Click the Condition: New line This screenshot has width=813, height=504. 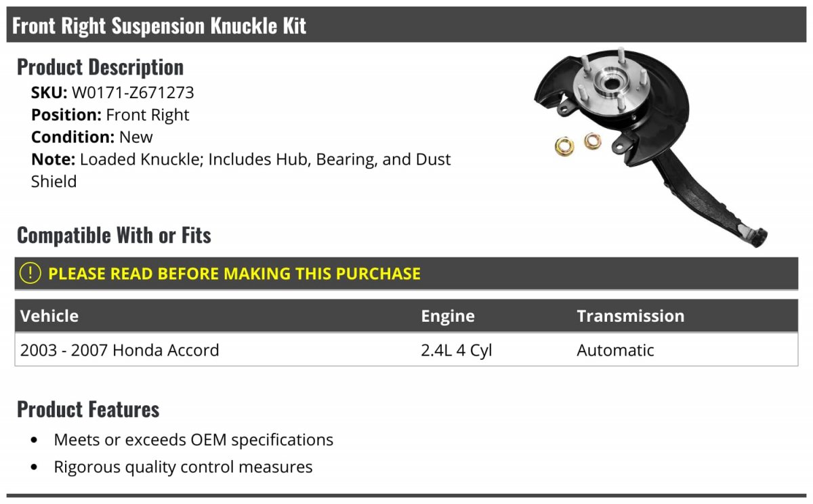pyautogui.click(x=92, y=137)
